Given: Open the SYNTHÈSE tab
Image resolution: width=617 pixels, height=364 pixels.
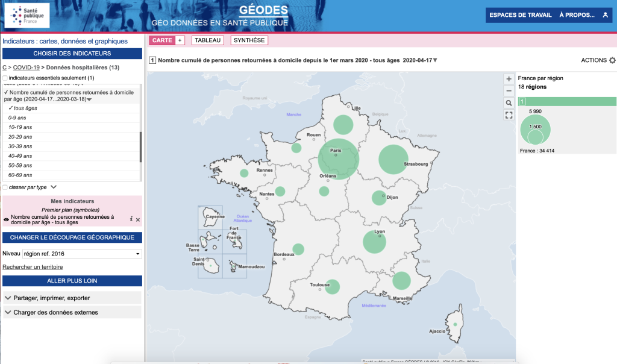Looking at the screenshot, I should click(249, 40).
